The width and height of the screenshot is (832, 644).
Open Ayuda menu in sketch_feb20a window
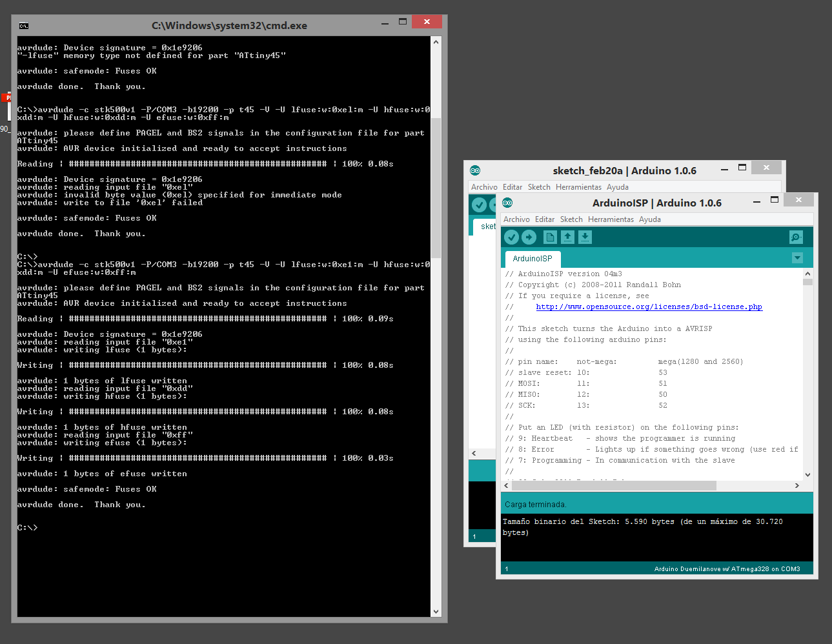pyautogui.click(x=618, y=187)
